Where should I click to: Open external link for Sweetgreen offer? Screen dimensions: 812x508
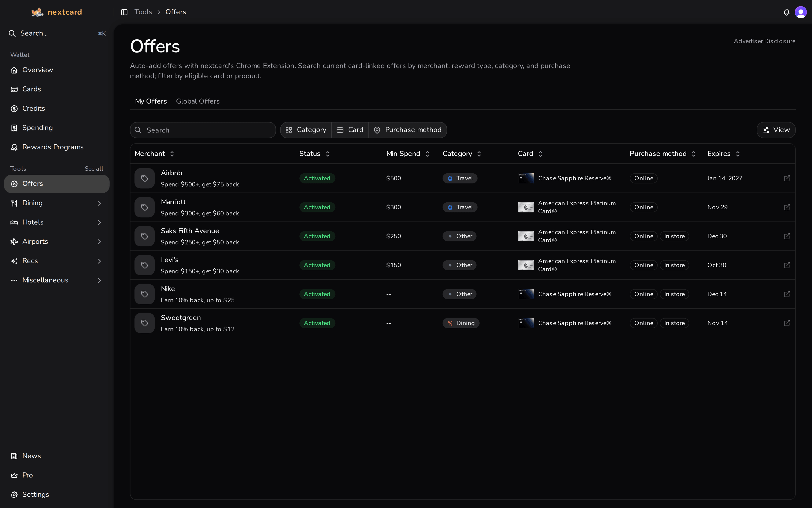pos(787,323)
